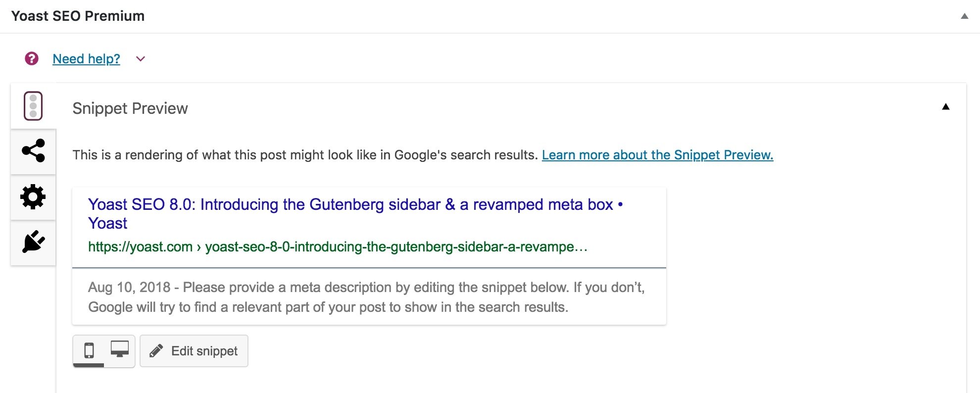Open the Advanced settings gear tab

[33, 197]
